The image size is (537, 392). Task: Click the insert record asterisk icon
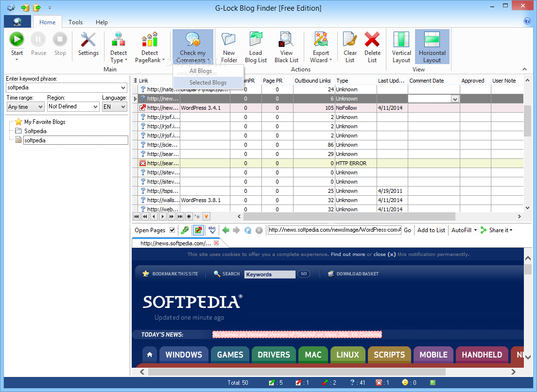tap(189, 216)
